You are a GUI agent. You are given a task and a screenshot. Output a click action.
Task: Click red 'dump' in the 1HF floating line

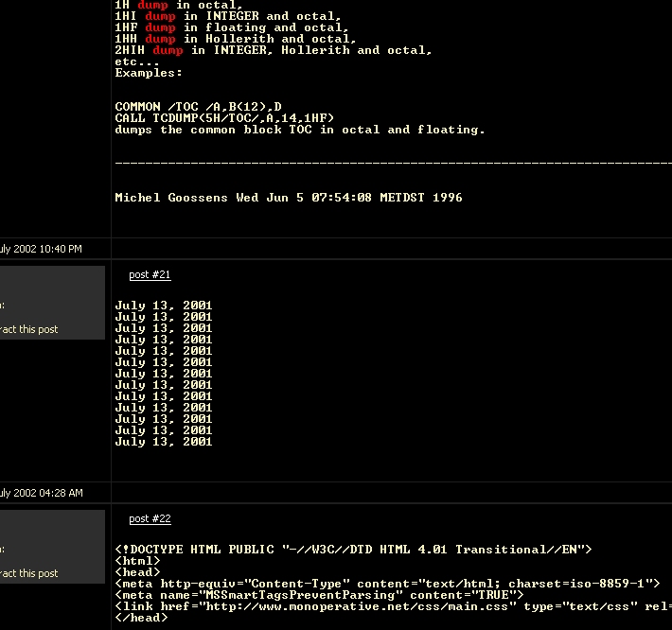click(x=160, y=27)
